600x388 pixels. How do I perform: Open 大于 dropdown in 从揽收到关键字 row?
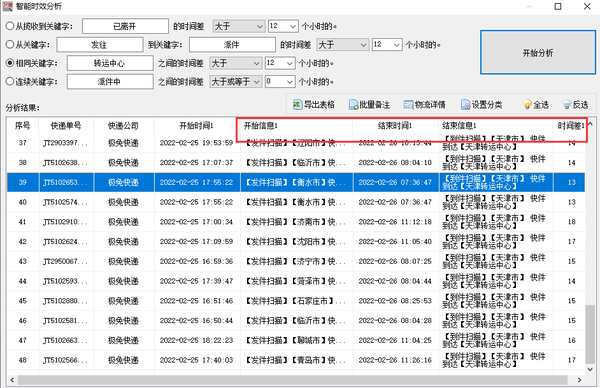point(238,26)
